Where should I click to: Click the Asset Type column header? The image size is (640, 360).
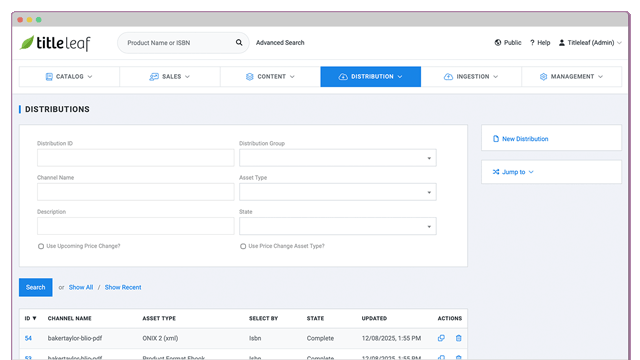tap(159, 318)
